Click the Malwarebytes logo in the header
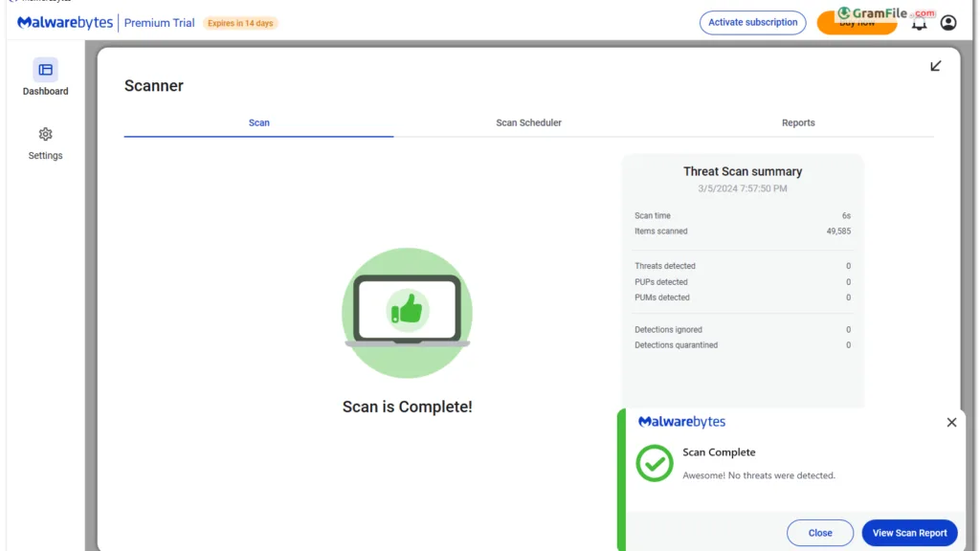 (65, 23)
